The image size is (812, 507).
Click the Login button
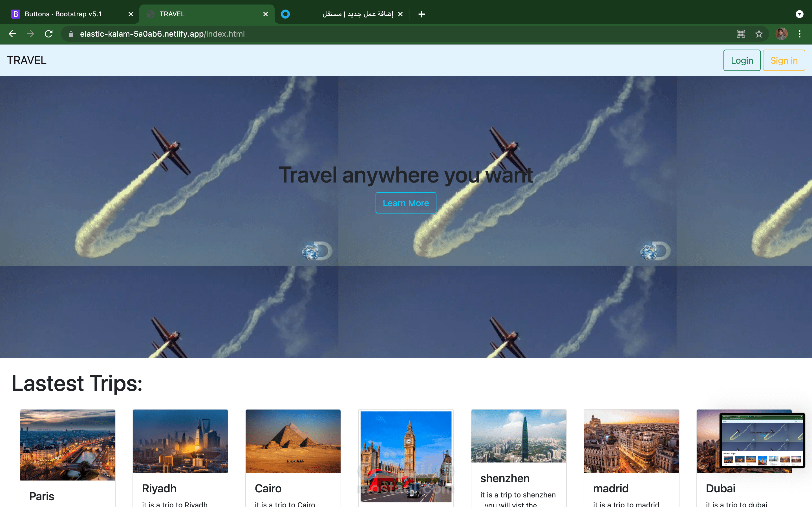pos(742,60)
